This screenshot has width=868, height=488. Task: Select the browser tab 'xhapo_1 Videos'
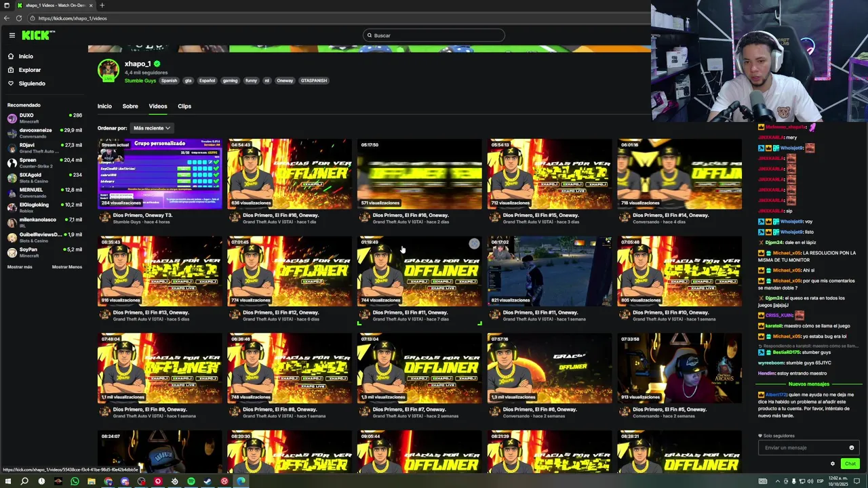pos(54,5)
